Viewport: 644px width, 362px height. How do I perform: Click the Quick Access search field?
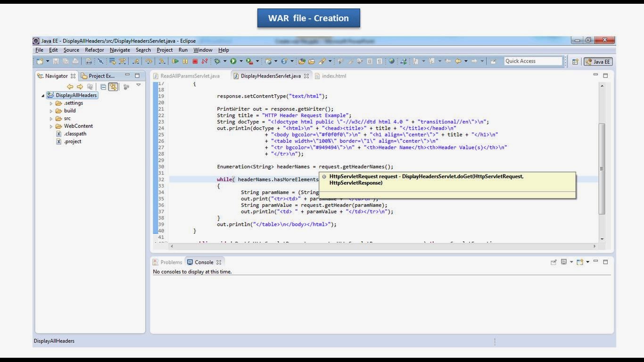(533, 61)
